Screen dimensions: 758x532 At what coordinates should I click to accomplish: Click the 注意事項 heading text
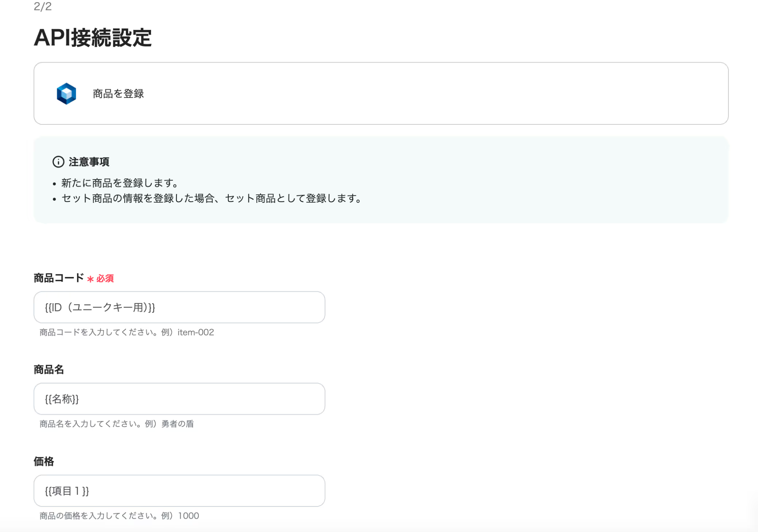click(x=89, y=162)
